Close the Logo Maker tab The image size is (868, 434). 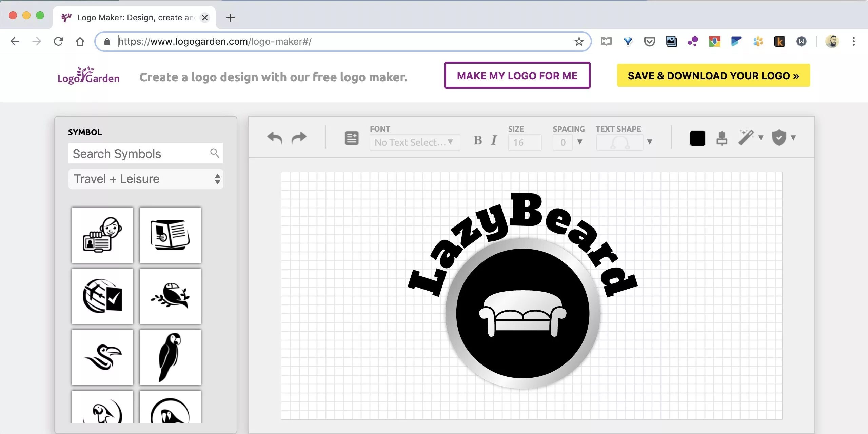pos(205,18)
